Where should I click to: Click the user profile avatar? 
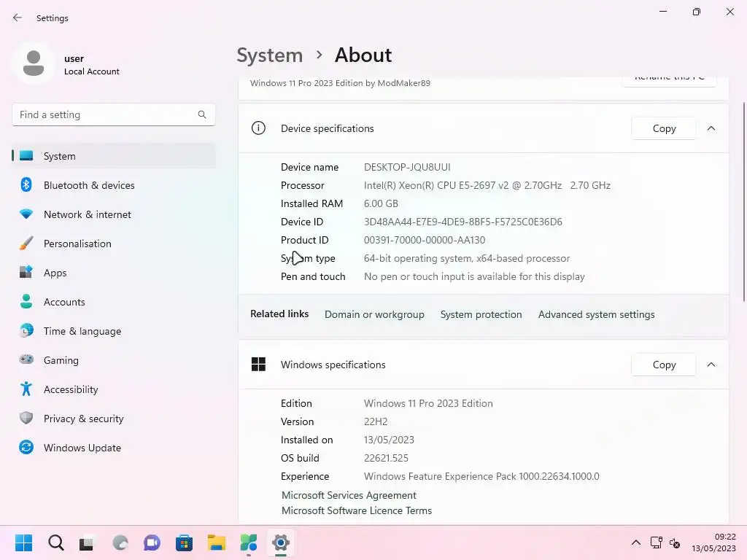[34, 63]
